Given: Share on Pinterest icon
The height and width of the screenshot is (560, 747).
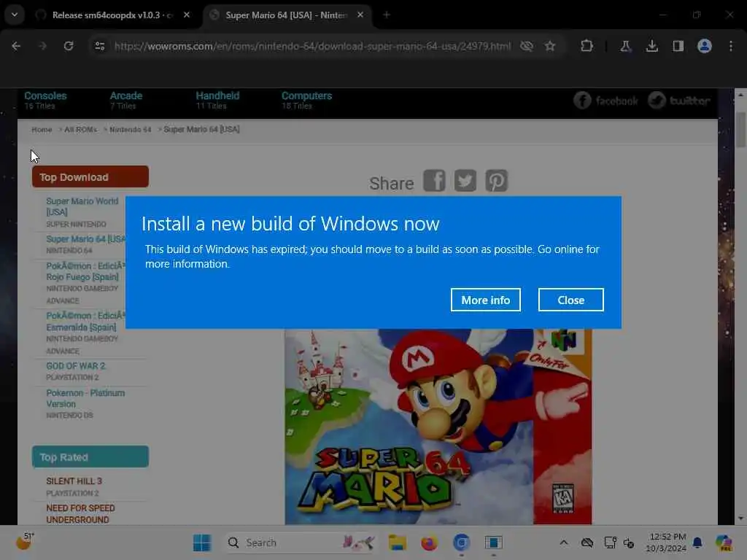Looking at the screenshot, I should click(496, 181).
